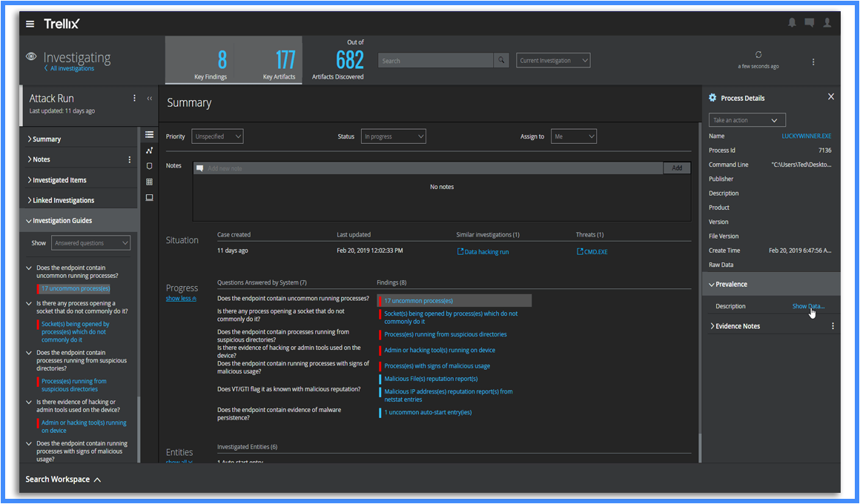Click the search magnifier button
The image size is (860, 504).
click(x=503, y=61)
